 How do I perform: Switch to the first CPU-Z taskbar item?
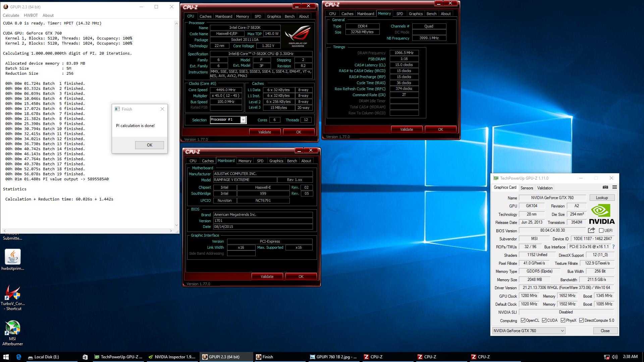(x=387, y=357)
